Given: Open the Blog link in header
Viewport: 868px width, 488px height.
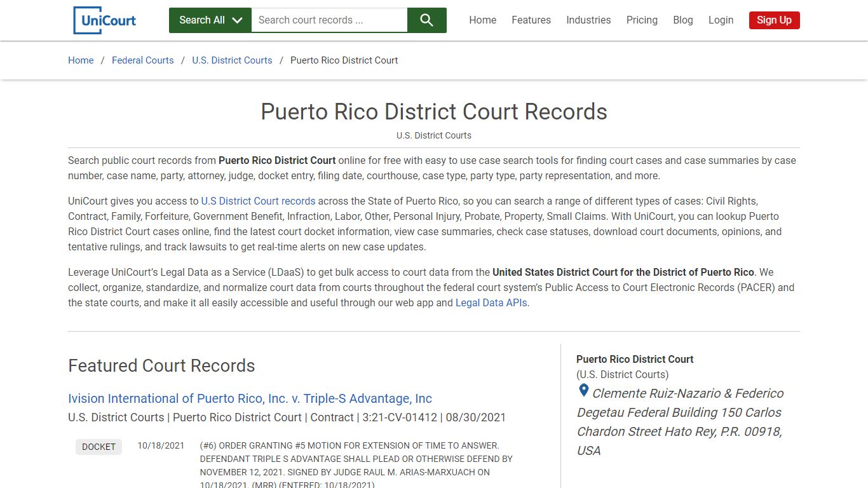Looking at the screenshot, I should point(683,20).
